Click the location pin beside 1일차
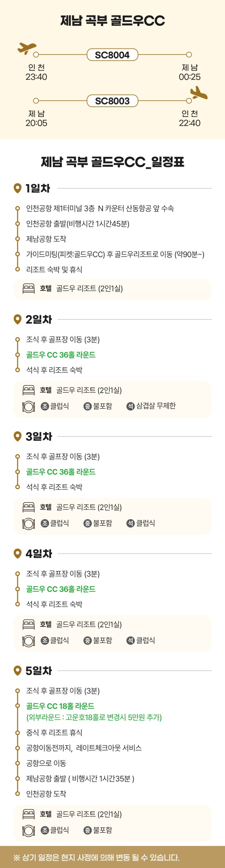225x868 pixels. 17,188
